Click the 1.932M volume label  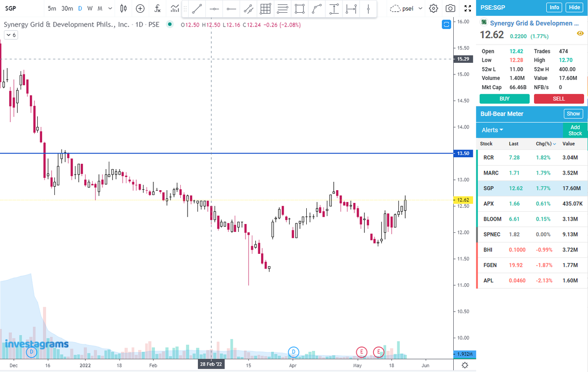click(x=464, y=354)
